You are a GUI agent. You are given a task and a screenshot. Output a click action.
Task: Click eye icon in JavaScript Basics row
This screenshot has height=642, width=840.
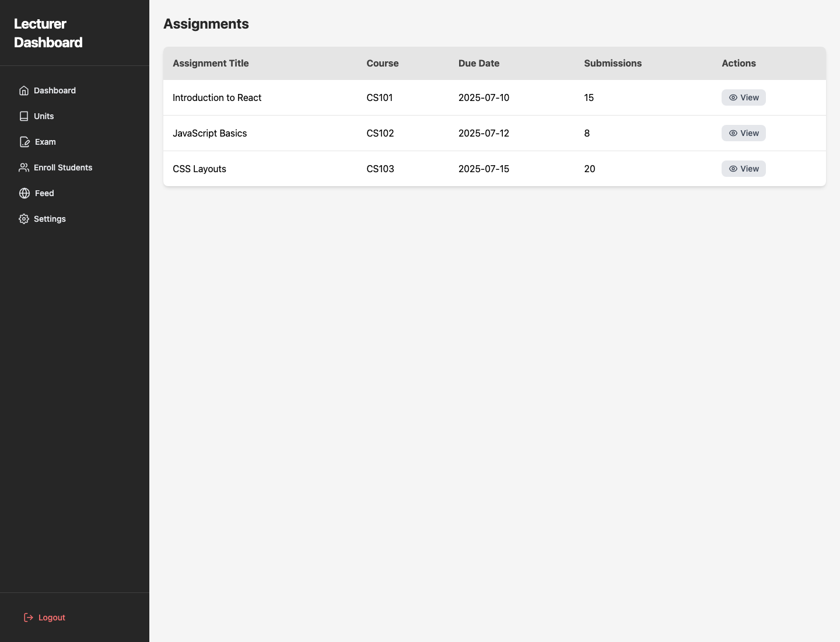(x=733, y=133)
